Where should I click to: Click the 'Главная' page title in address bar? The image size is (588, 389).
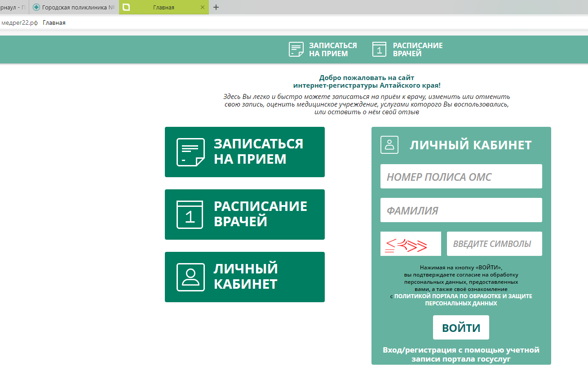tap(54, 22)
